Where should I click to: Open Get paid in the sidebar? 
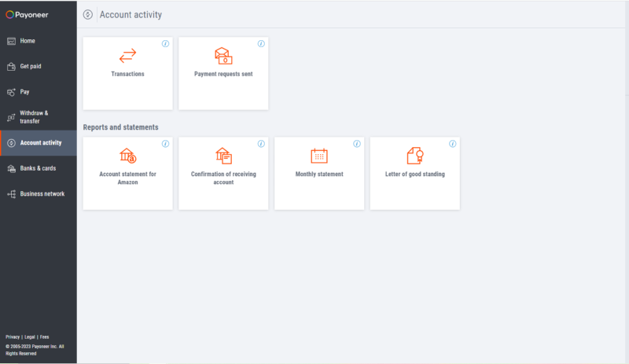pos(30,66)
